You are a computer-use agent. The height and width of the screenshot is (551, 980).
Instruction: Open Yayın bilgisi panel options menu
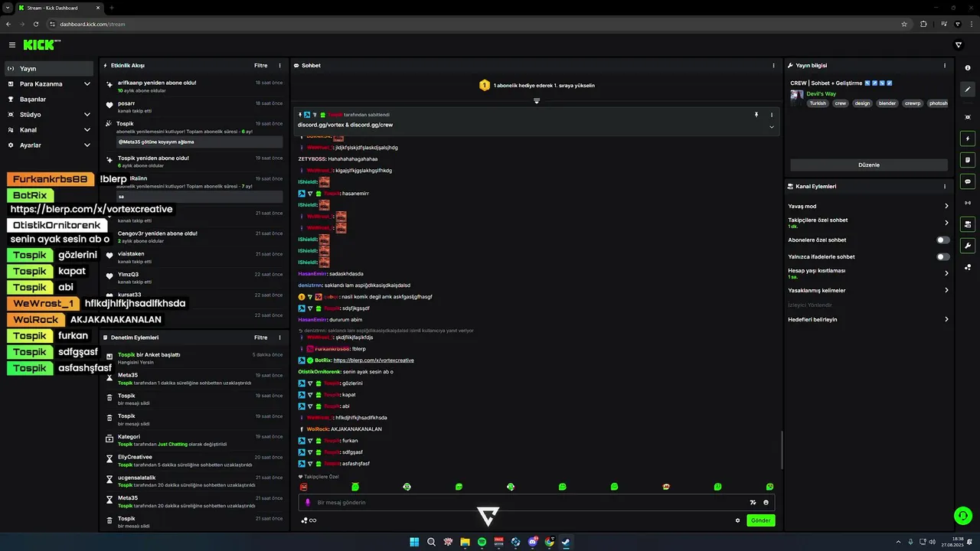pyautogui.click(x=945, y=66)
